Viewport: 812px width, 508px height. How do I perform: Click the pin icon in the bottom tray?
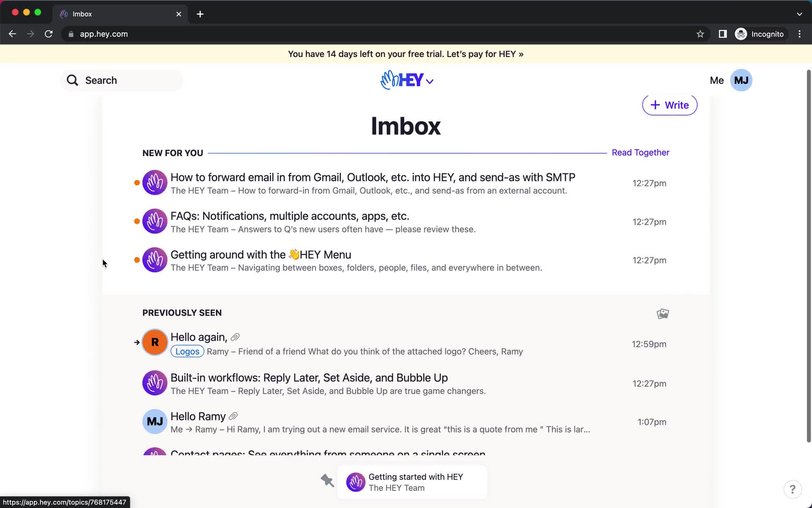(x=327, y=480)
